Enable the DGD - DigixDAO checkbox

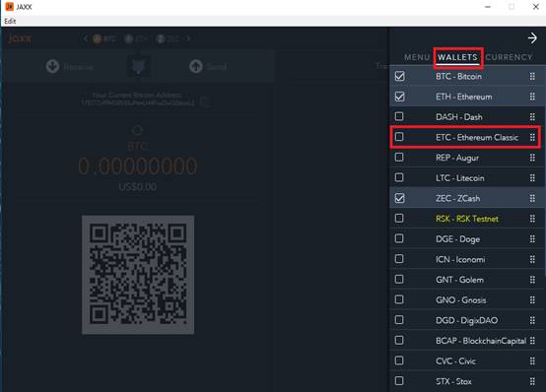pos(399,319)
